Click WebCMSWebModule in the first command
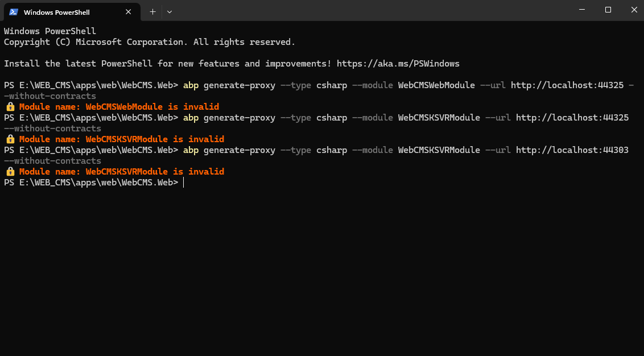Screen dimensions: 644x356 coord(436,85)
